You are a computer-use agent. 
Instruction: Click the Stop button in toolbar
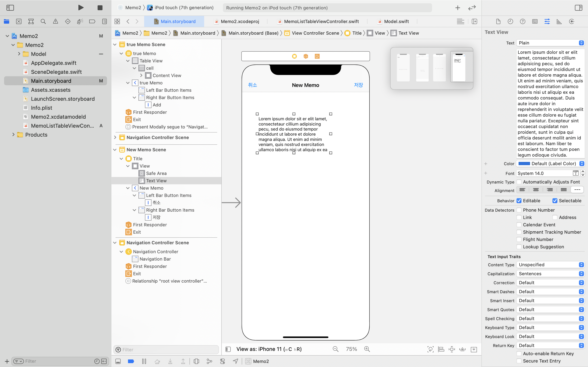pyautogui.click(x=100, y=8)
